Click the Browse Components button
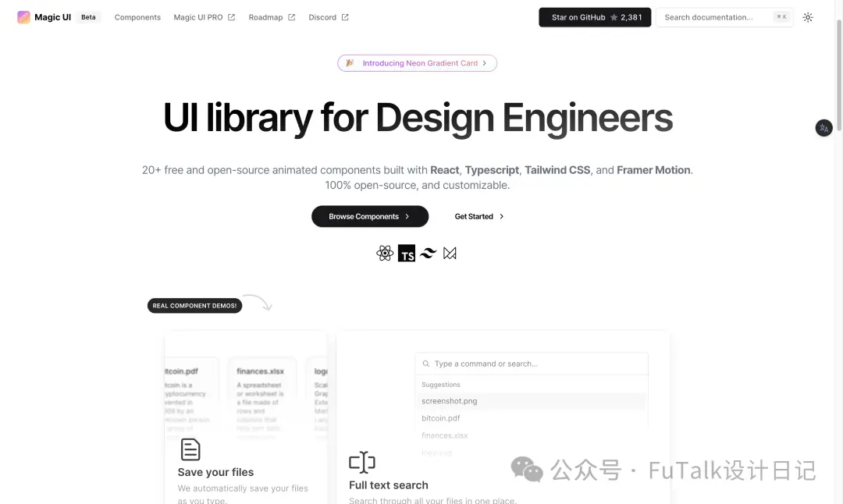 (x=370, y=217)
